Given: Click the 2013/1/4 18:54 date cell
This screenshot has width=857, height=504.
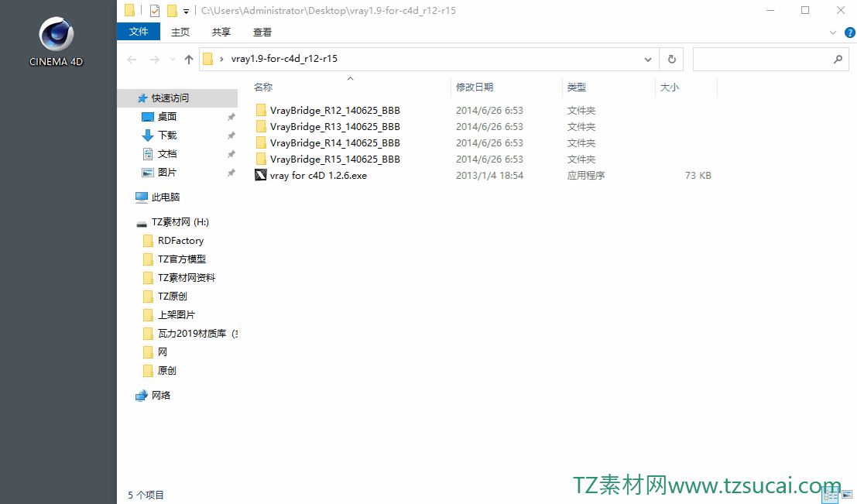Looking at the screenshot, I should tap(490, 176).
